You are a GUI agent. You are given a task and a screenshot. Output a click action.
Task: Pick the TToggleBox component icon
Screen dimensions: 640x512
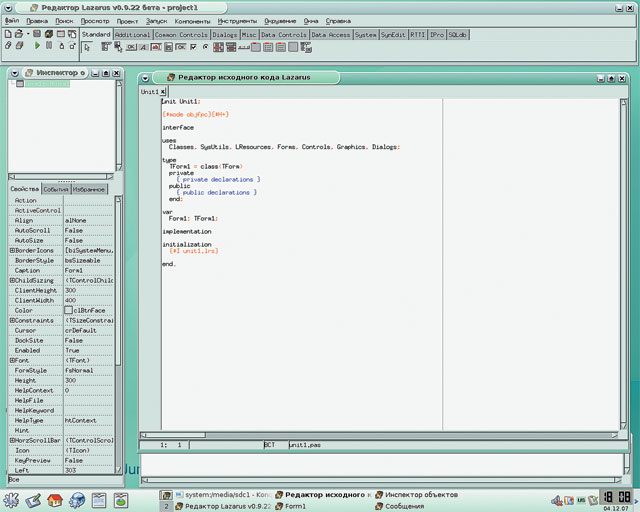click(181, 47)
